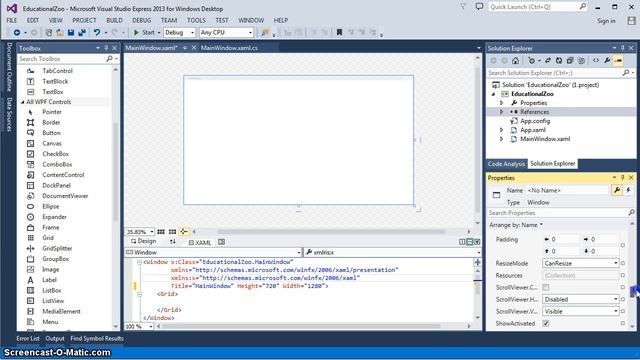The width and height of the screenshot is (640, 360).
Task: Click the Save toolbar icon
Action: (x=71, y=32)
